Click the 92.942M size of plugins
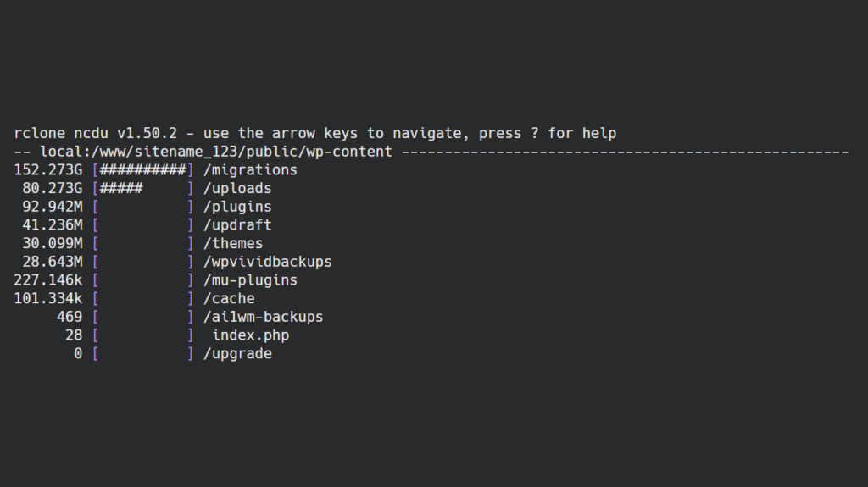Image resolution: width=868 pixels, height=487 pixels. click(x=53, y=207)
